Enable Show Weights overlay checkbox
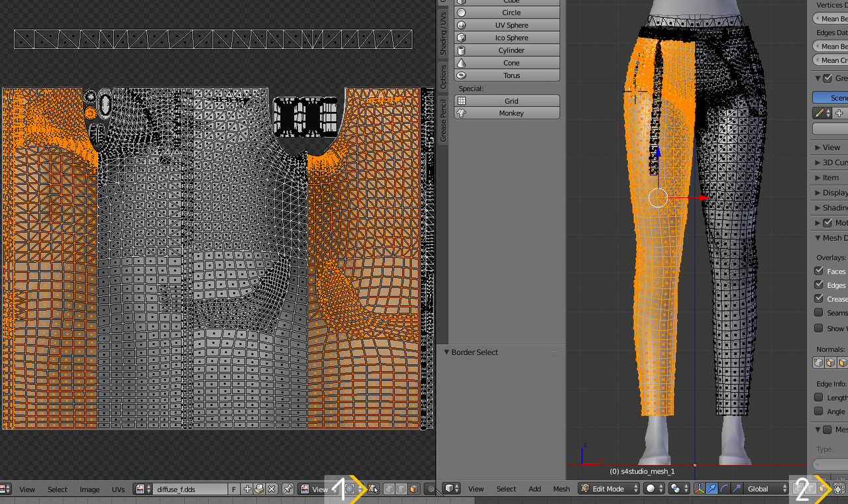Screen dimensions: 848x504 [x=819, y=328]
